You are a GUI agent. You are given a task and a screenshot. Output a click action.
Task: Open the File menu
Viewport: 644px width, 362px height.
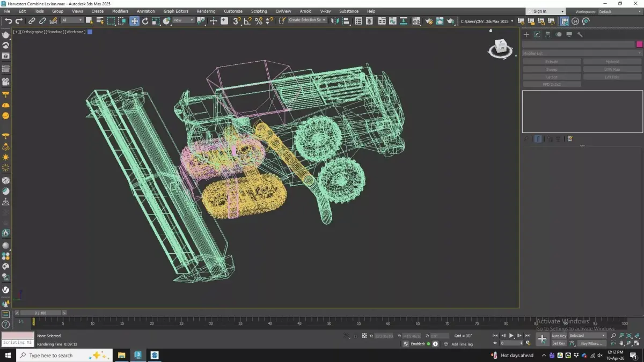[x=7, y=11]
